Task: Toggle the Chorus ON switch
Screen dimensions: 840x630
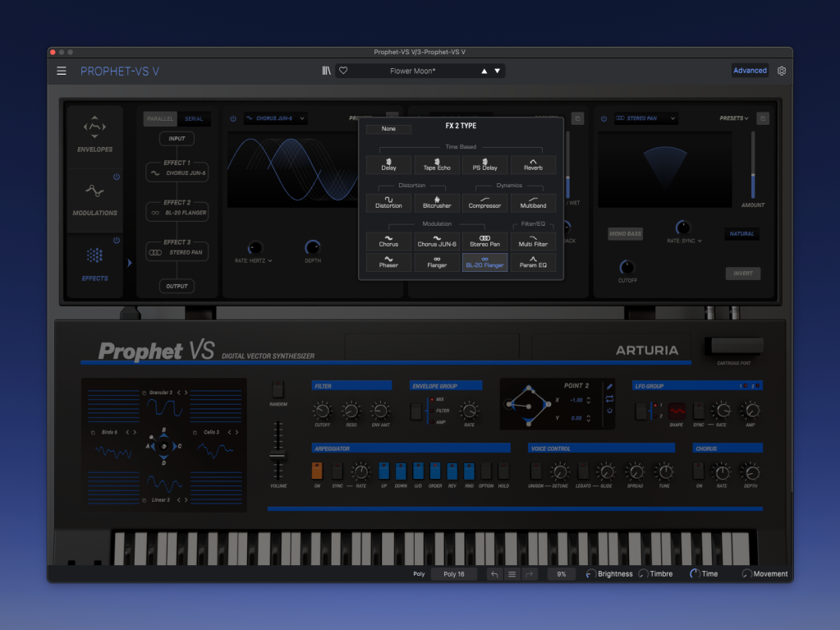Action: point(698,471)
